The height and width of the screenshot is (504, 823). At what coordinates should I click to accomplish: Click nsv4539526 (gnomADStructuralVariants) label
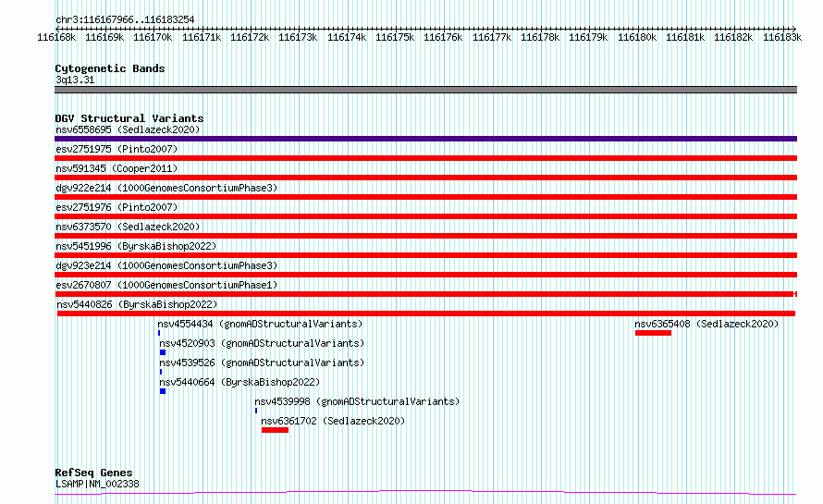coord(262,363)
